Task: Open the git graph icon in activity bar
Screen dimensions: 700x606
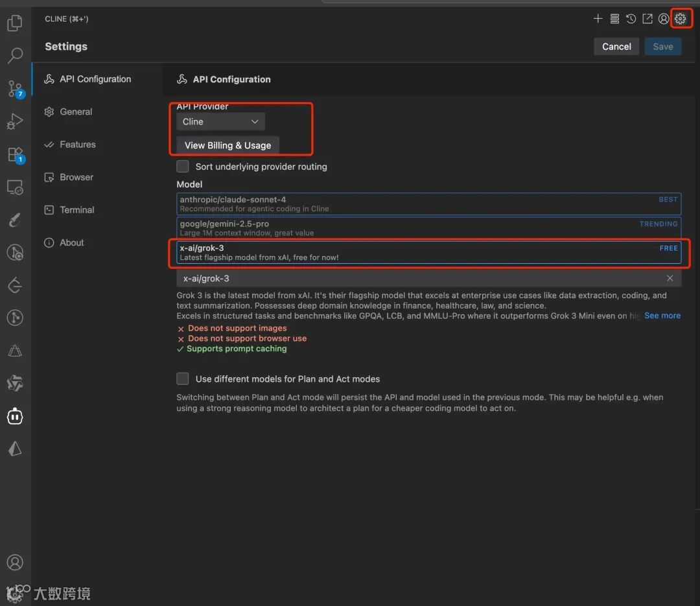Action: coord(15,318)
